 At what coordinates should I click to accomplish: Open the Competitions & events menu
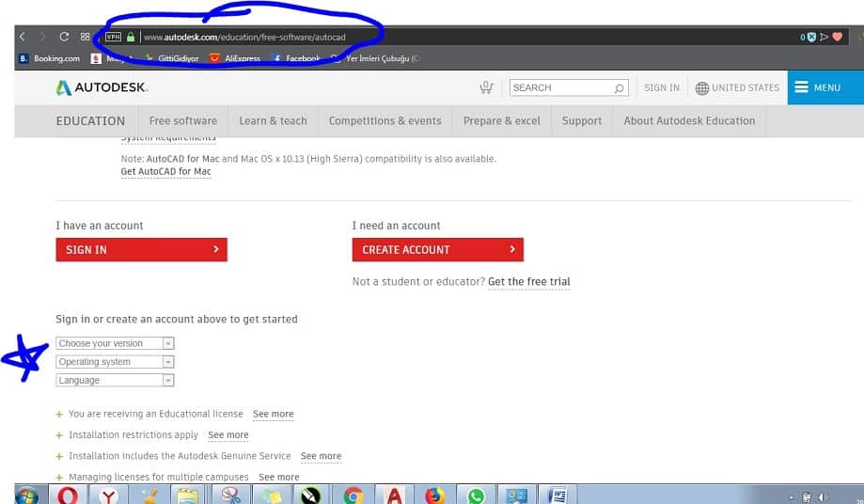385,120
